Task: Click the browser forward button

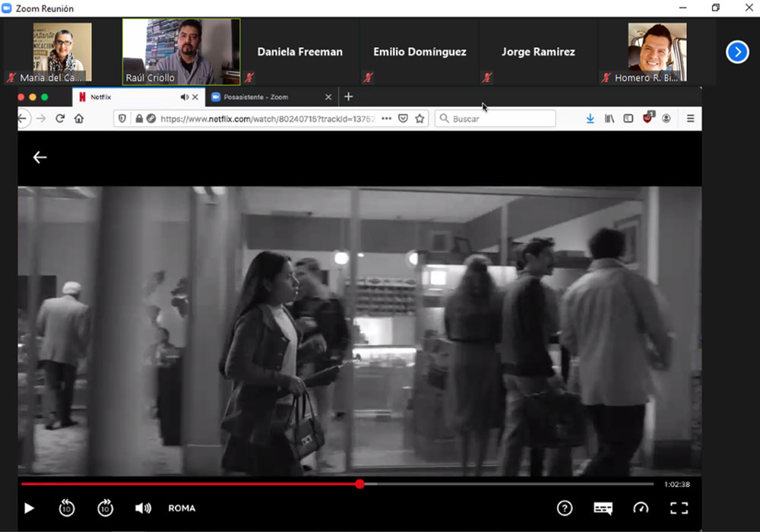Action: click(x=41, y=119)
